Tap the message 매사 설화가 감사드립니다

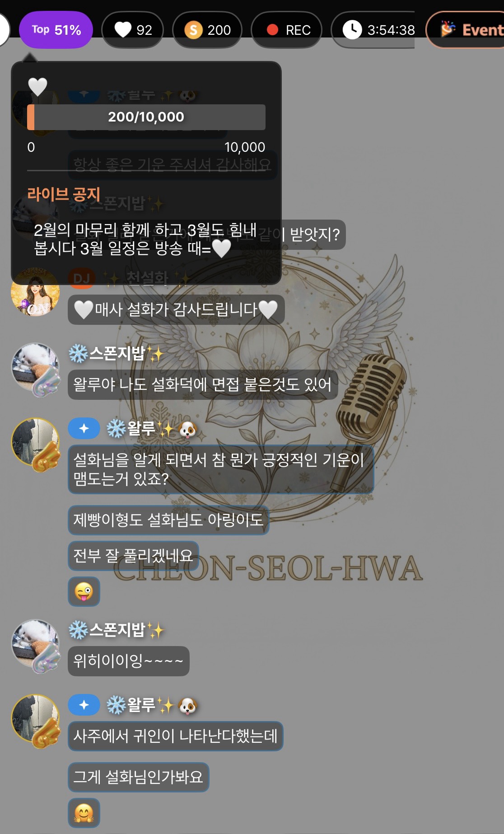coord(176,309)
